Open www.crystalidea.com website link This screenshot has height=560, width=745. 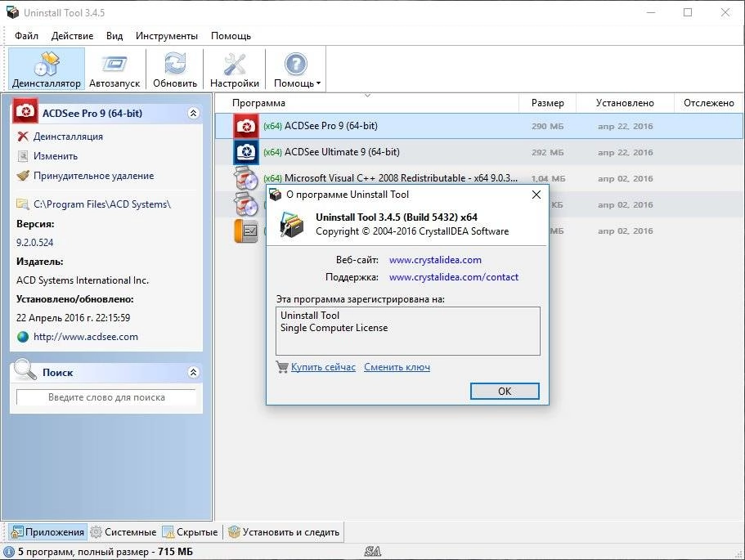pyautogui.click(x=435, y=260)
